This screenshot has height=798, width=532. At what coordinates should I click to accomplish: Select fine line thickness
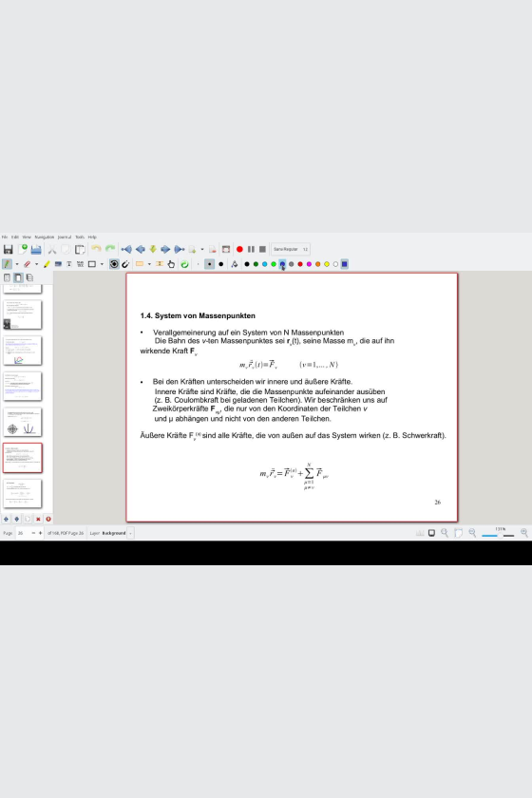[198, 264]
